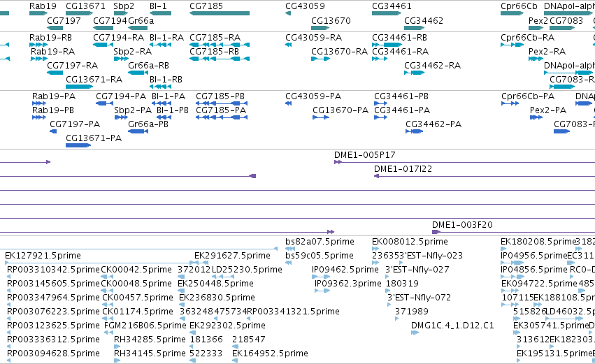Open transcript label Gr66a-RB

pos(148,66)
